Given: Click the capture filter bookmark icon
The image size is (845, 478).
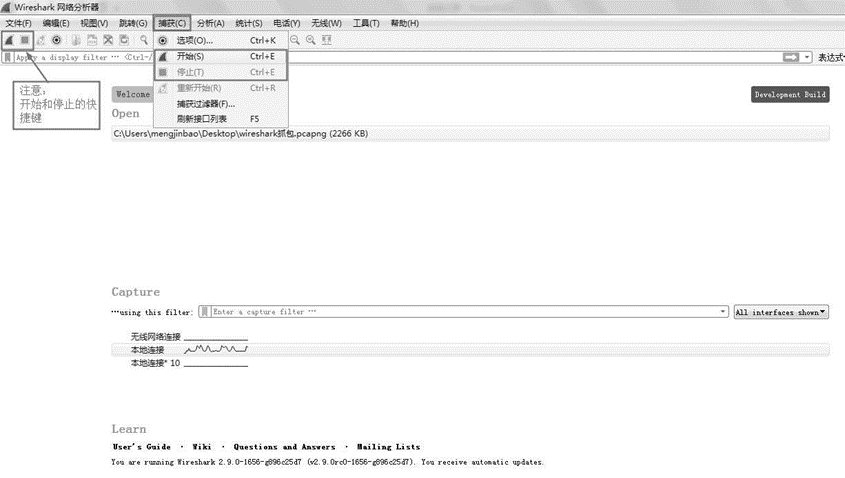Looking at the screenshot, I should pyautogui.click(x=204, y=311).
